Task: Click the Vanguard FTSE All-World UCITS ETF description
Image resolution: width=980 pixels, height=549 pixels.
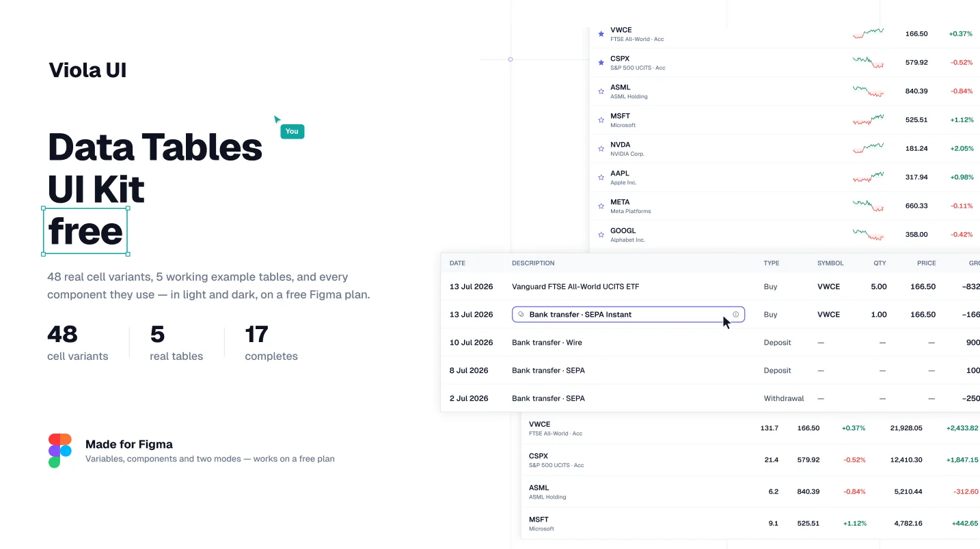Action: click(575, 287)
